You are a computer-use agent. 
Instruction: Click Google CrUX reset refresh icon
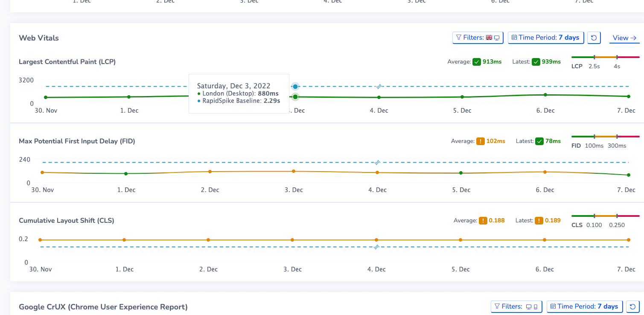click(633, 306)
